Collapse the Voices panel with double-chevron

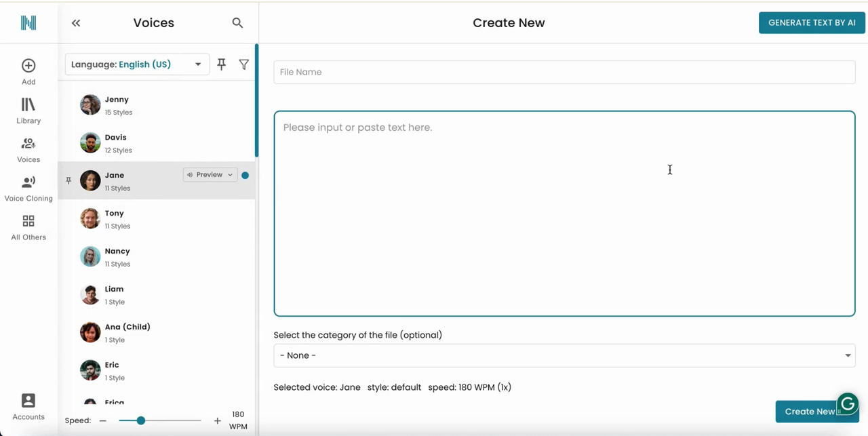click(x=76, y=23)
